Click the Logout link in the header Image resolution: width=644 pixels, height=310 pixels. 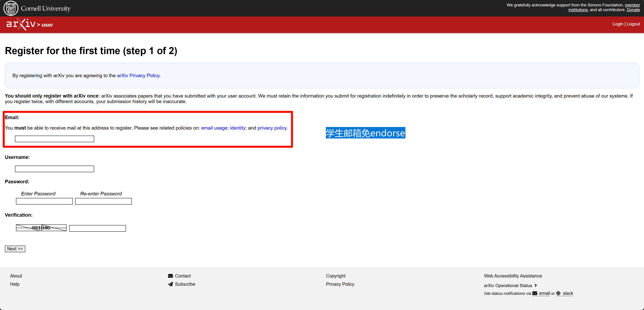[x=633, y=24]
